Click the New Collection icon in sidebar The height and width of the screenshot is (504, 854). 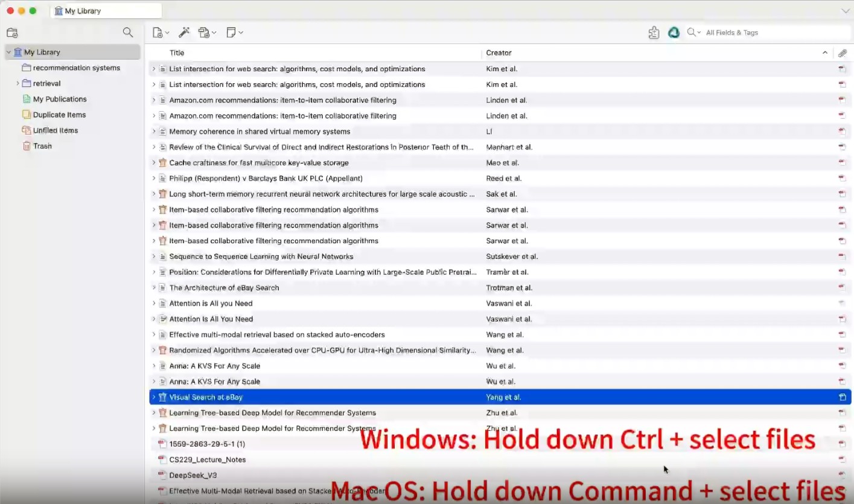pyautogui.click(x=12, y=33)
